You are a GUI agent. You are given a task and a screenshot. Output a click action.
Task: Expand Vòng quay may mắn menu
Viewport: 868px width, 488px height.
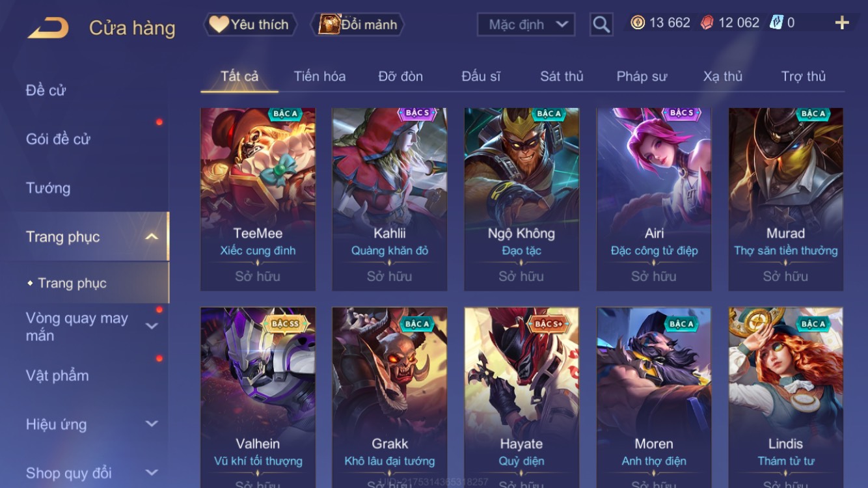pyautogui.click(x=151, y=326)
